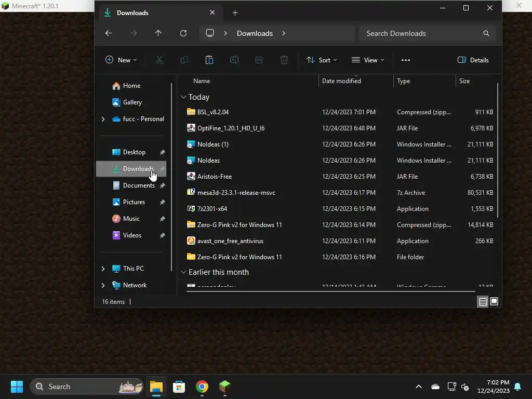
Task: Toggle the Details pane
Action: (x=473, y=60)
